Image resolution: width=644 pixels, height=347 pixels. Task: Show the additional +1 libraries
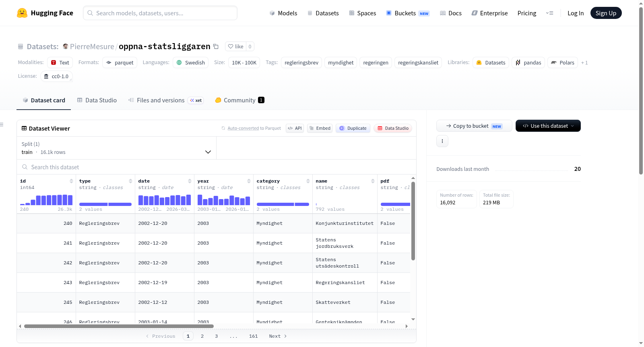pyautogui.click(x=584, y=62)
